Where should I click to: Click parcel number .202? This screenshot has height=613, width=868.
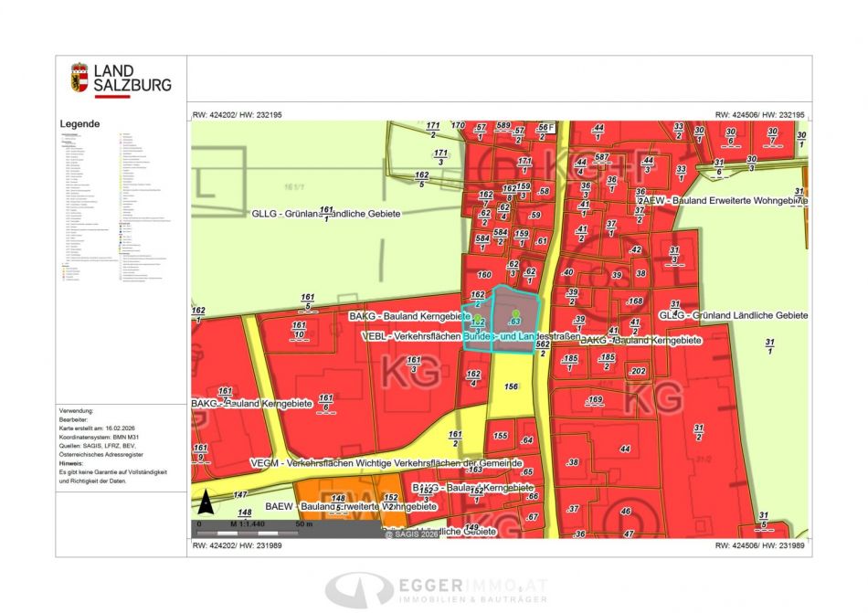(637, 371)
